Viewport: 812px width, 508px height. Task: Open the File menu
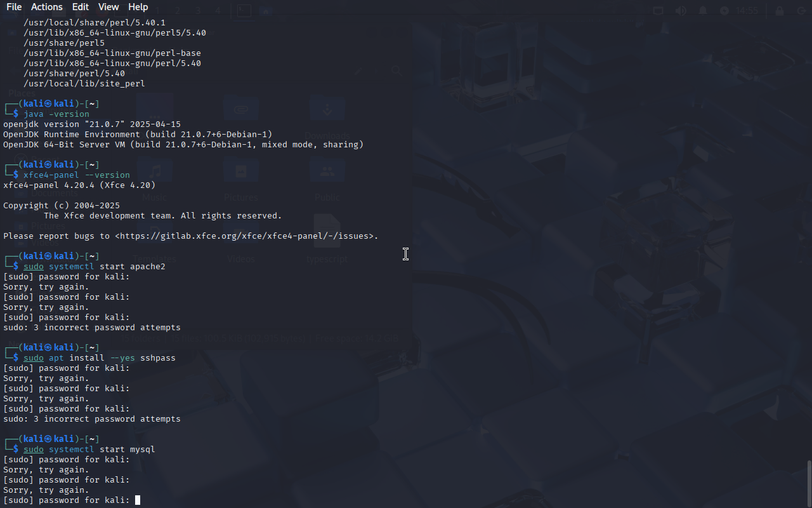click(x=14, y=7)
